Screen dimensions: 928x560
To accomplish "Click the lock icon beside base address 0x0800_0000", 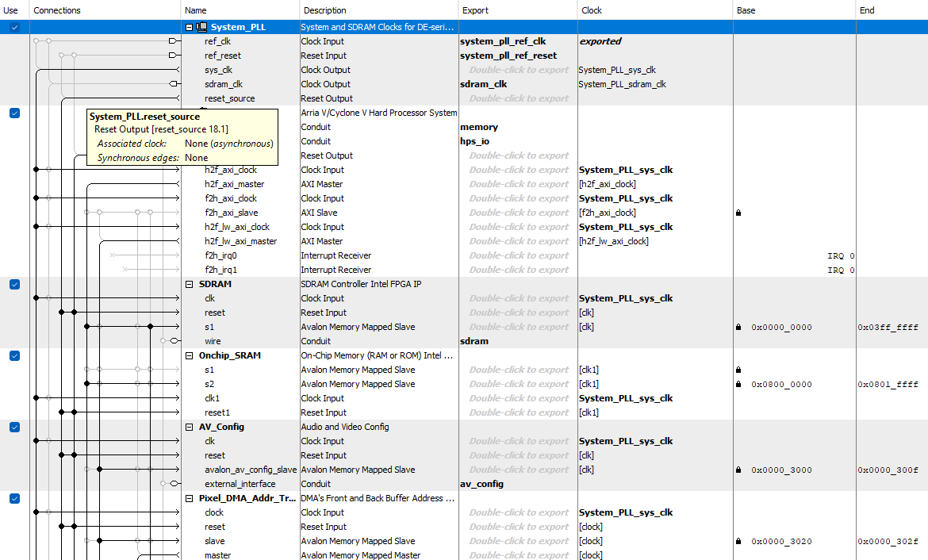I will (x=738, y=384).
